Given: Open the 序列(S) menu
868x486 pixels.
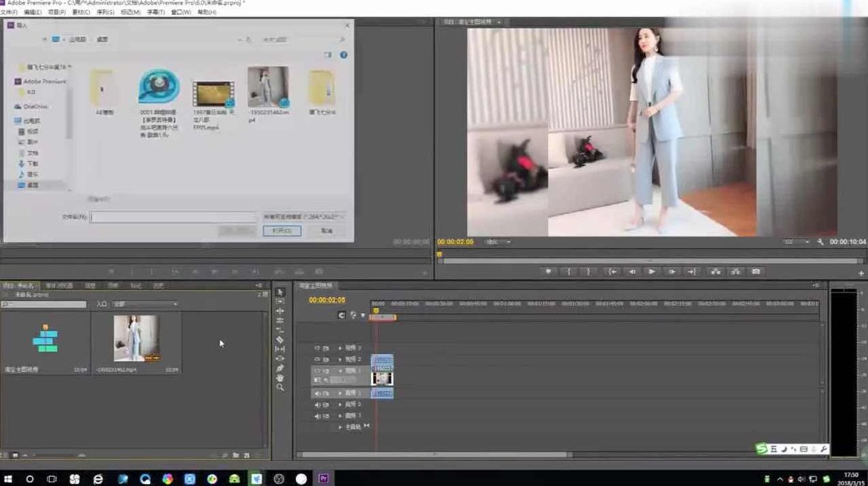Looking at the screenshot, I should [105, 12].
